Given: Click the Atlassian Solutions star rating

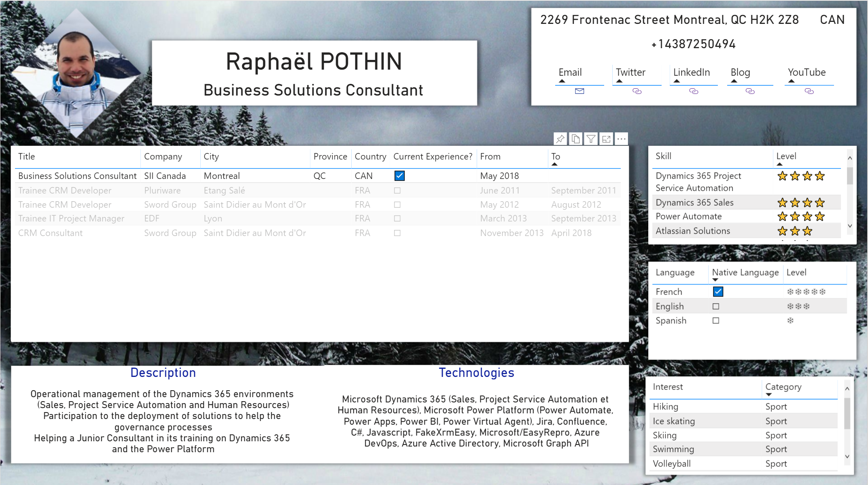Looking at the screenshot, I should coord(795,231).
